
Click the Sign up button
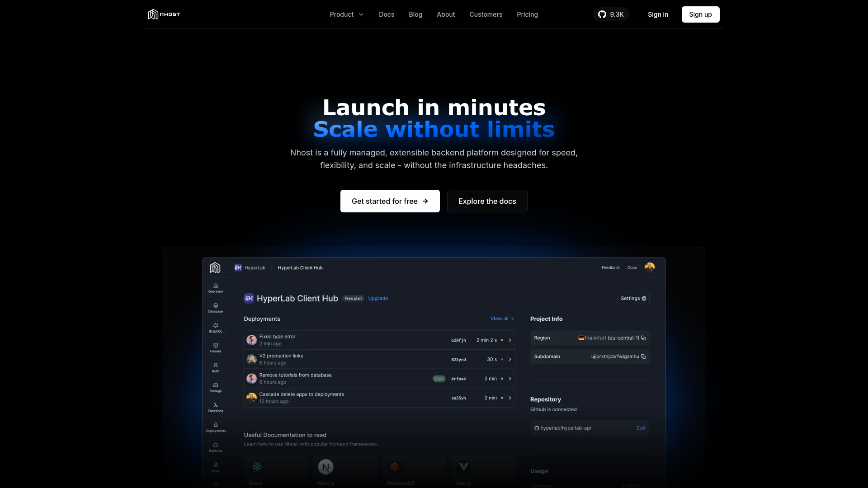point(701,14)
